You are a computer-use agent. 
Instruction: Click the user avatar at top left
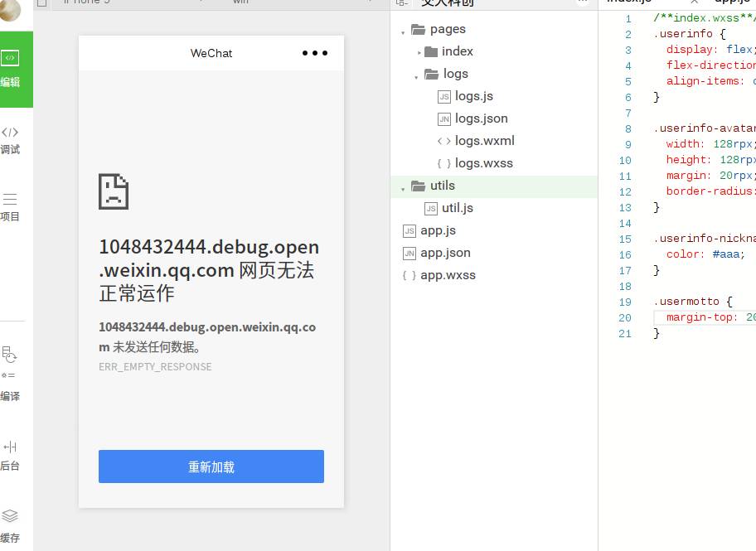click(x=10, y=10)
